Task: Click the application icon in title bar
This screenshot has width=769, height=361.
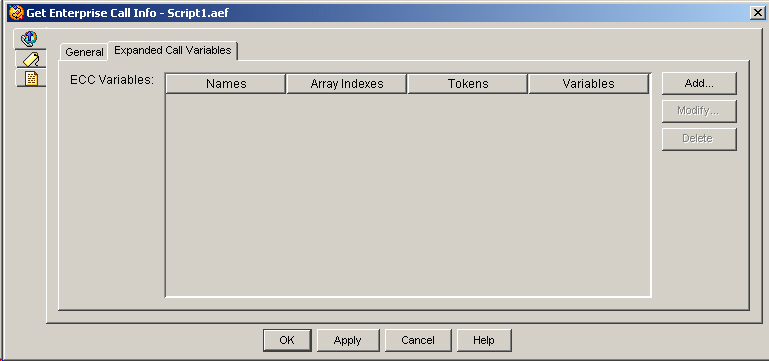Action: 17,12
